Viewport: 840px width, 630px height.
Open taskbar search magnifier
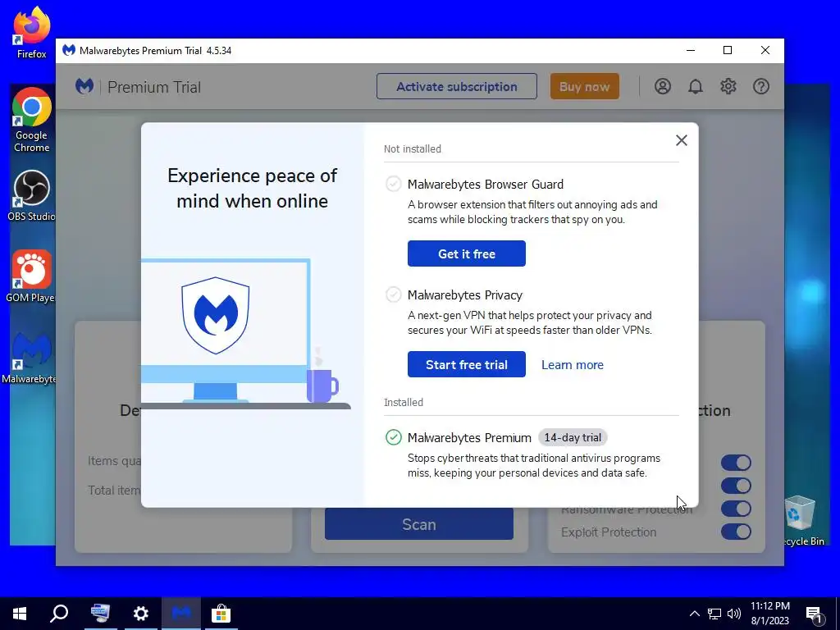click(x=59, y=614)
